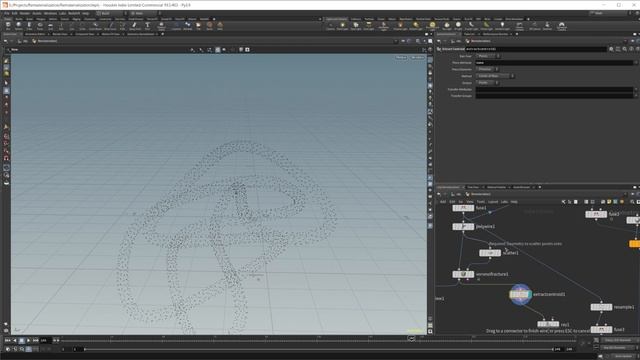
Task: Select the Spray Paint shelf tool
Action: click(x=135, y=26)
